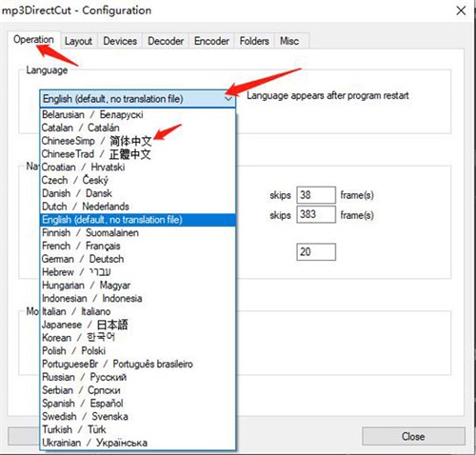476x455 pixels.
Task: Select Japanese language option
Action: coord(138,325)
